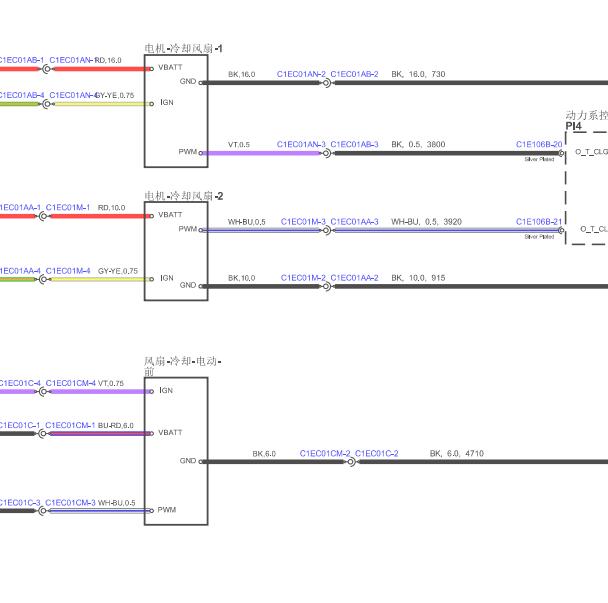The image size is (608, 603).
Task: Select the BK,16.0 wire label
Action: 242,74
